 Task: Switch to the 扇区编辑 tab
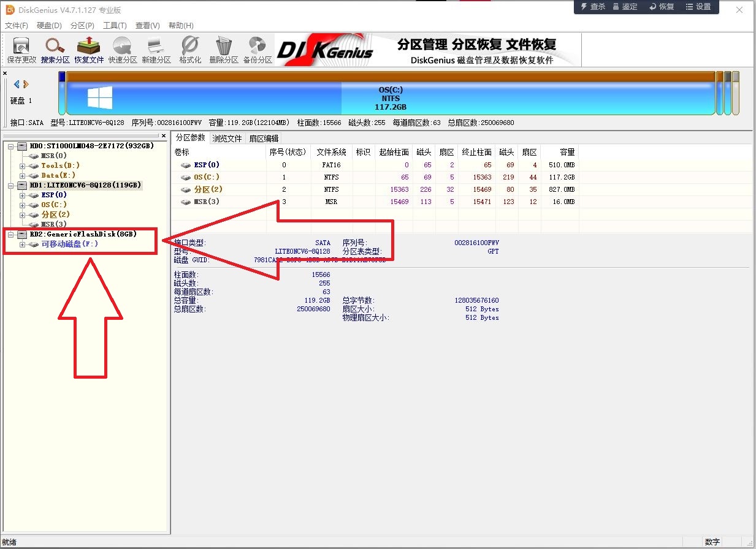tap(264, 138)
